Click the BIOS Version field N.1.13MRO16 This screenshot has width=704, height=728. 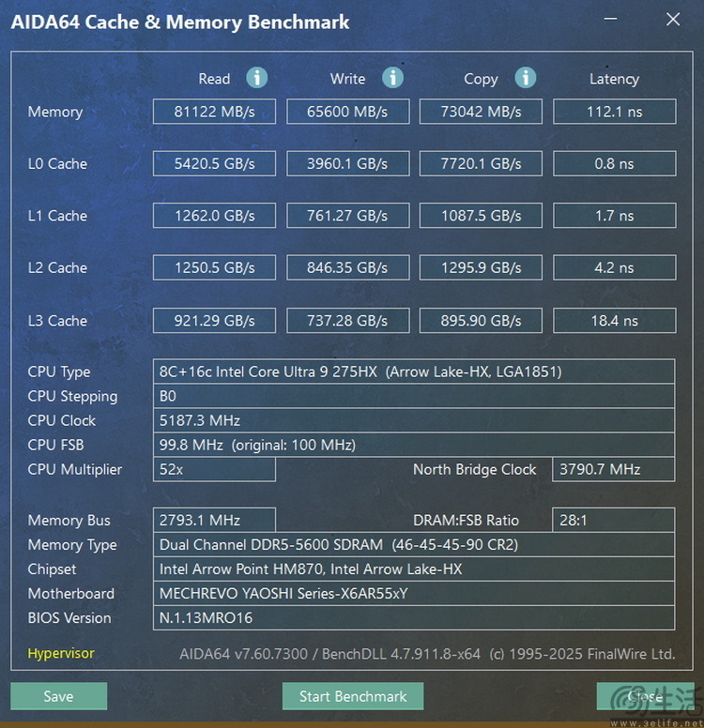click(414, 618)
